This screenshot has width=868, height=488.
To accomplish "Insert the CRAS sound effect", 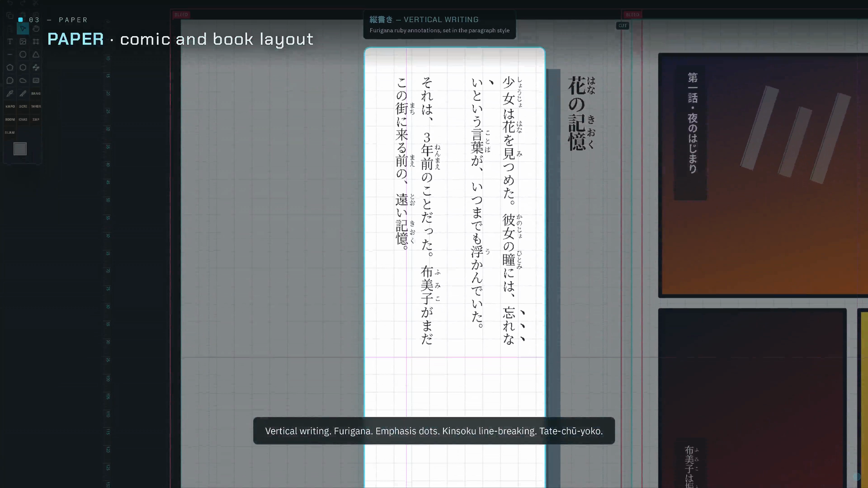I will pyautogui.click(x=23, y=120).
